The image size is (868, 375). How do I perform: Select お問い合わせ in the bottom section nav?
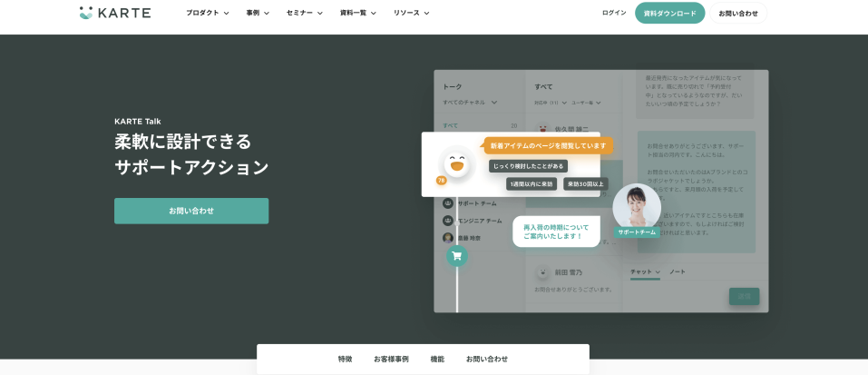486,359
